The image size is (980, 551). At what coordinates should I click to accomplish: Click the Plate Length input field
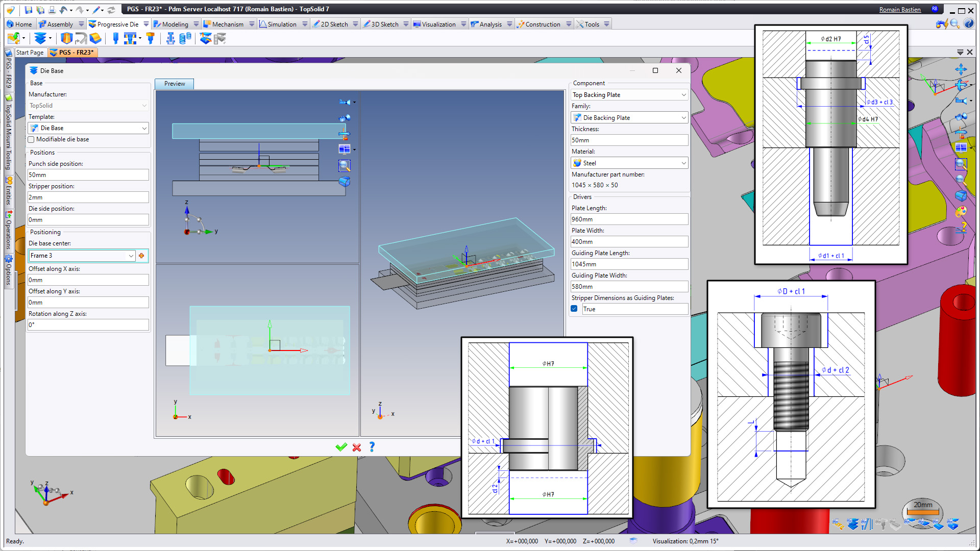click(629, 219)
